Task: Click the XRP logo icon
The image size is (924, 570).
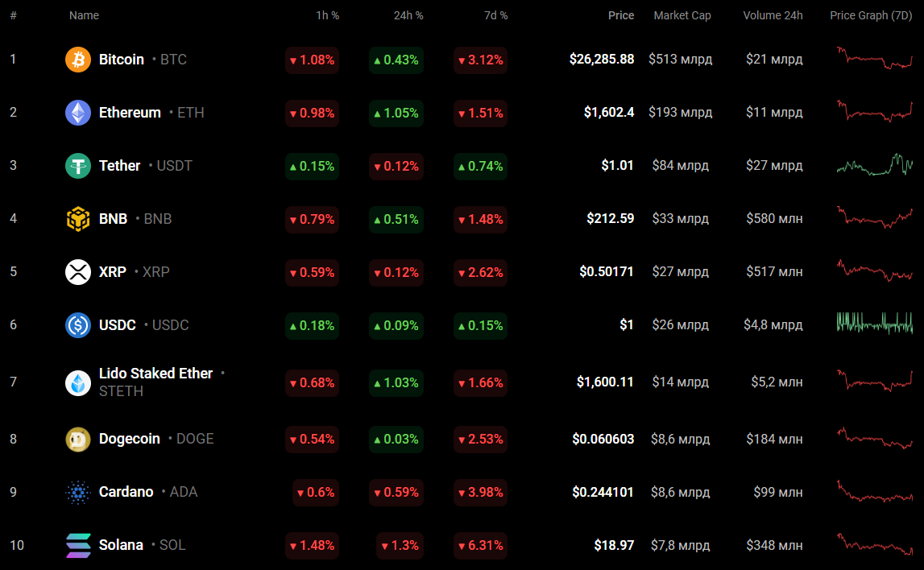Action: click(x=78, y=272)
